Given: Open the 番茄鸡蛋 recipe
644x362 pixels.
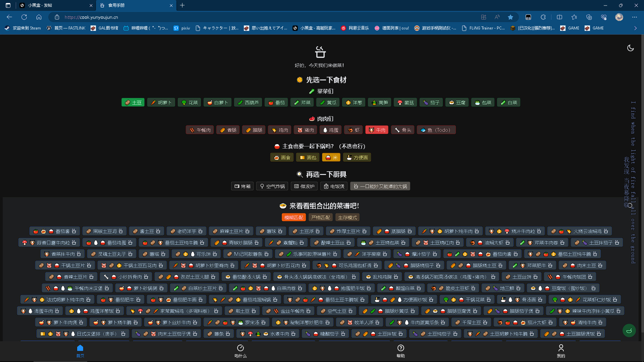Looking at the screenshot, I should [110, 243].
